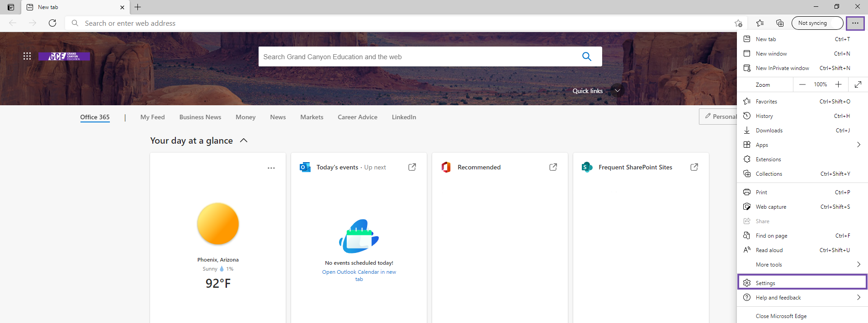Open History from the menu
Image resolution: width=868 pixels, height=323 pixels.
point(802,116)
